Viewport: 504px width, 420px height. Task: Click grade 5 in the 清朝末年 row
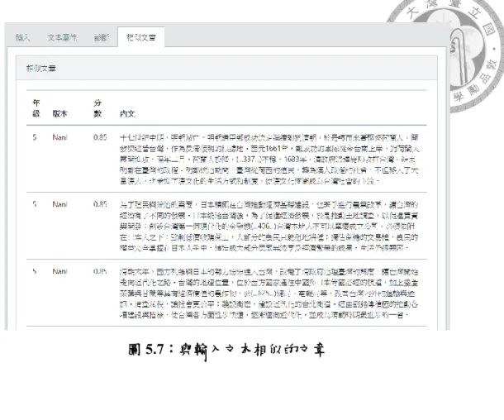tap(35, 271)
